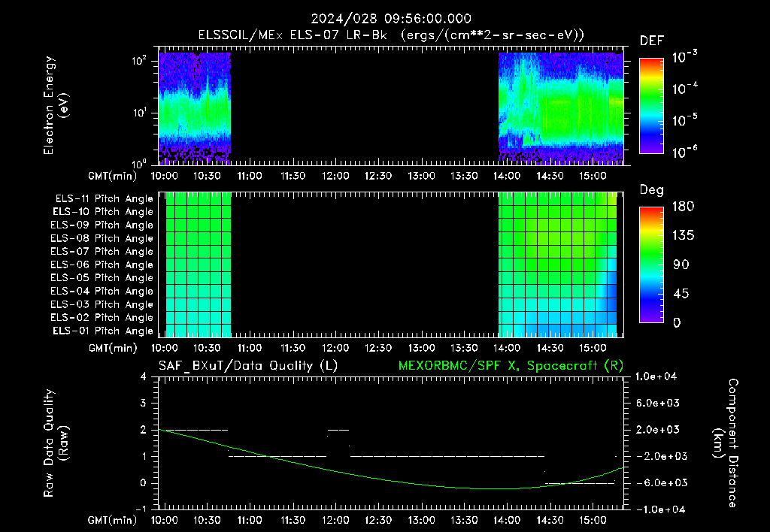The height and width of the screenshot is (532, 770).
Task: Click the ELS-02 Pitch Angle row label
Action: pyautogui.click(x=102, y=318)
